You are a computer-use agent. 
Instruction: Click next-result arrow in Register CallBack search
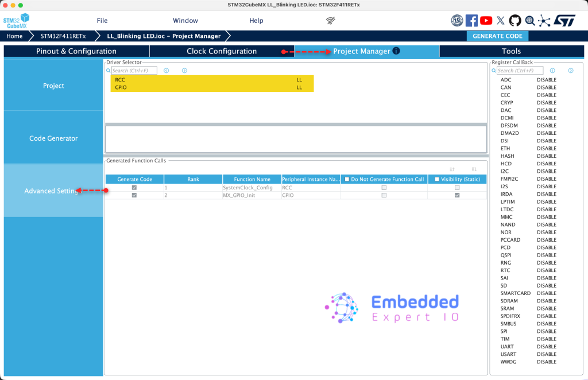pos(570,71)
